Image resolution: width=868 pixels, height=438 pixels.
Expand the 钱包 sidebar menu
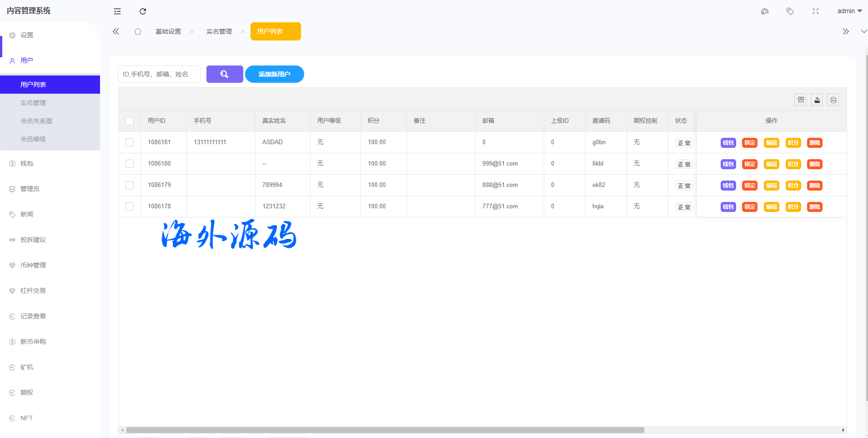pyautogui.click(x=27, y=163)
